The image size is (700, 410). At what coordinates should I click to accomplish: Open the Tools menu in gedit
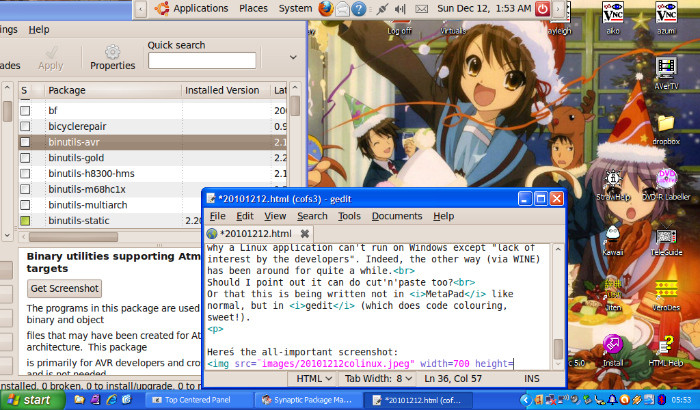(x=349, y=216)
